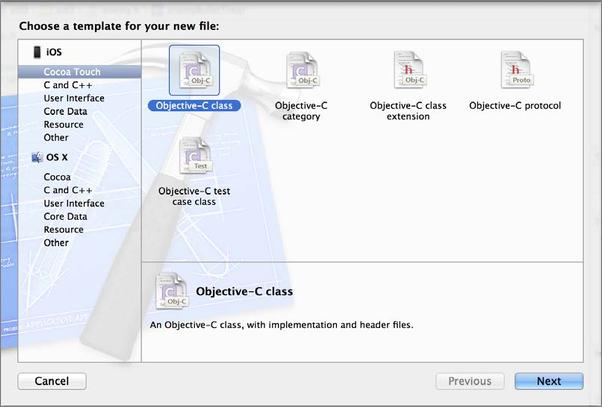
Task: Click the Choose a template heading
Action: point(119,26)
